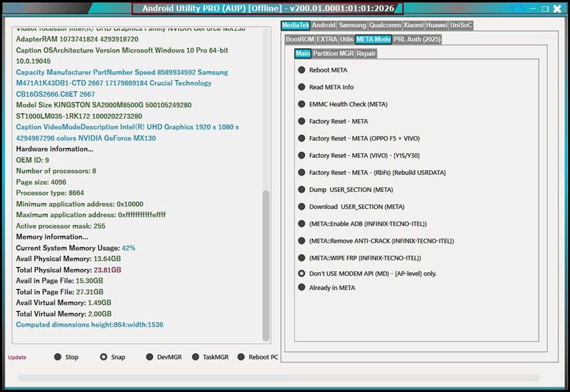570x392 pixels.
Task: Toggle Don't USE MODEM API option
Action: (367, 273)
